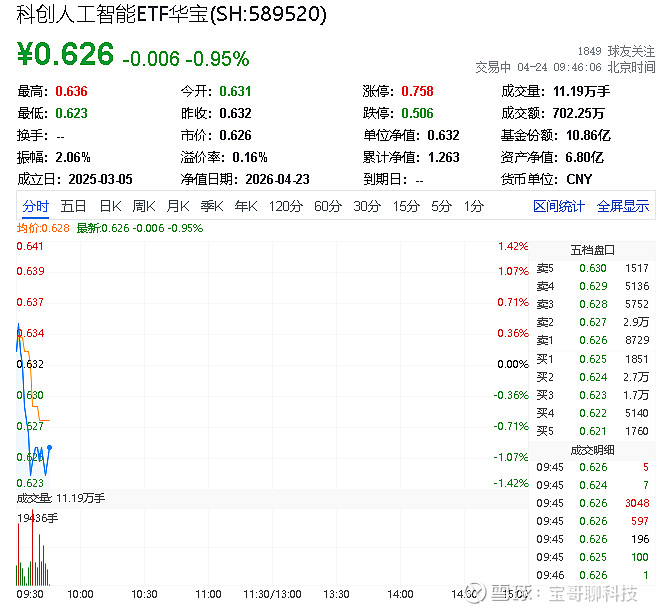Screen dimensions: 656x613
Task: Click the ETF title 科创人工智能ETF华宝
Action: point(112,14)
